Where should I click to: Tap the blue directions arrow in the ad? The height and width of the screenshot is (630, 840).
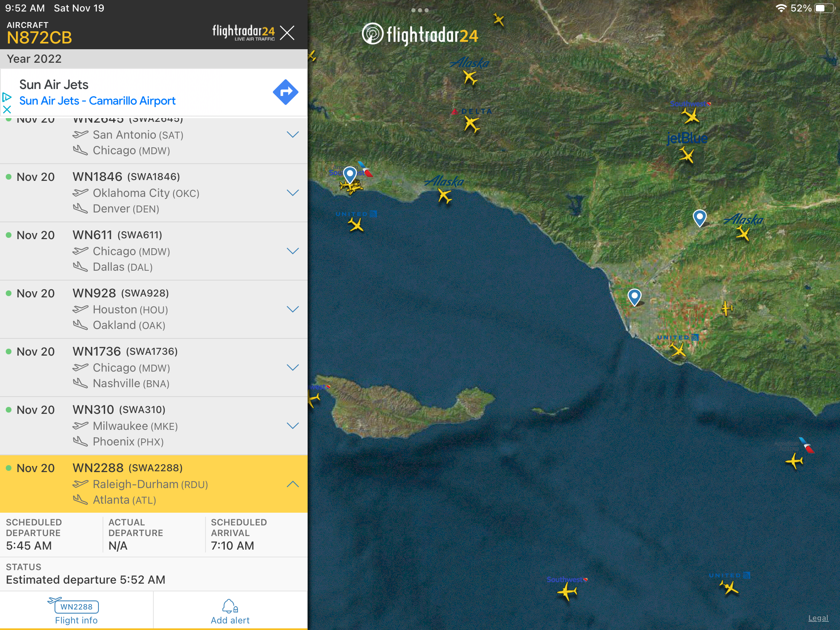pyautogui.click(x=286, y=92)
